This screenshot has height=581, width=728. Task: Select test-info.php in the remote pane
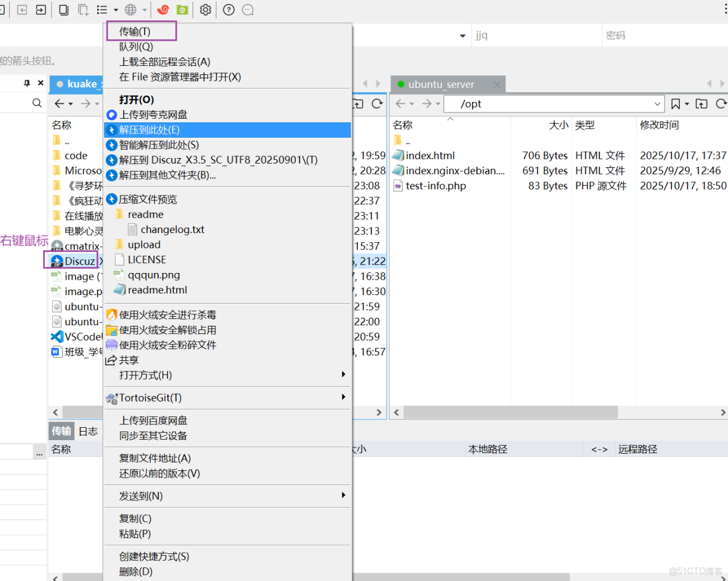click(x=436, y=186)
